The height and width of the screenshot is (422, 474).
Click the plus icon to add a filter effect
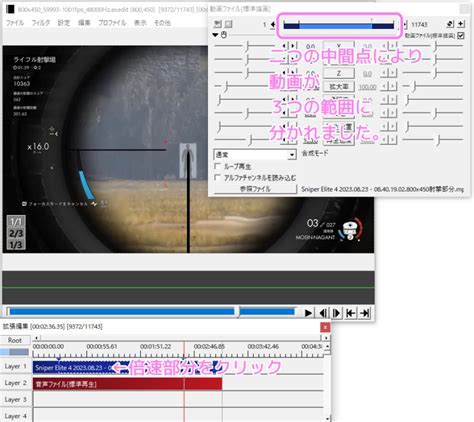(460, 24)
